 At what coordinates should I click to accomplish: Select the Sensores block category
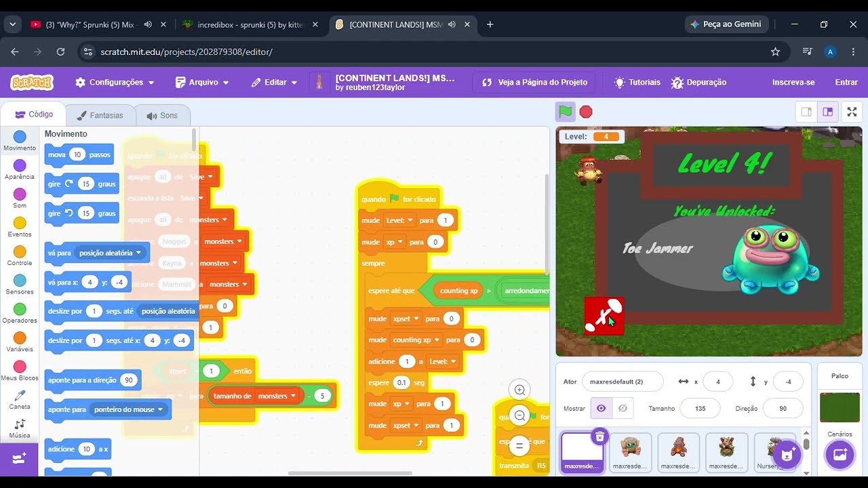tap(20, 285)
